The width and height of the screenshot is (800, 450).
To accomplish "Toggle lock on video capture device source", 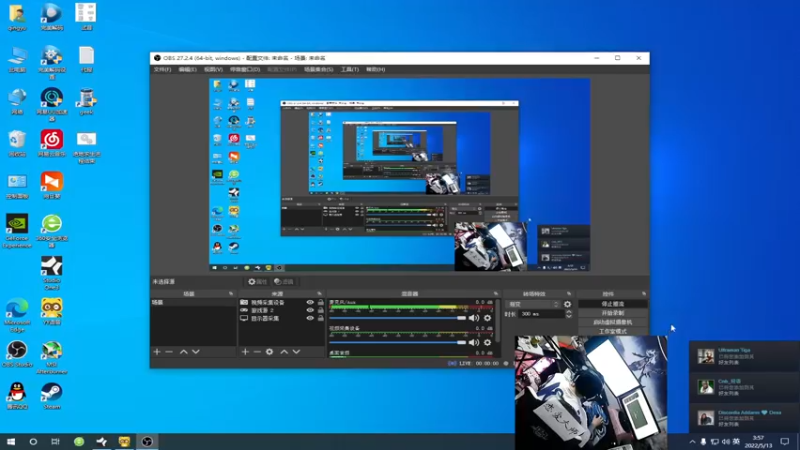I will point(320,303).
